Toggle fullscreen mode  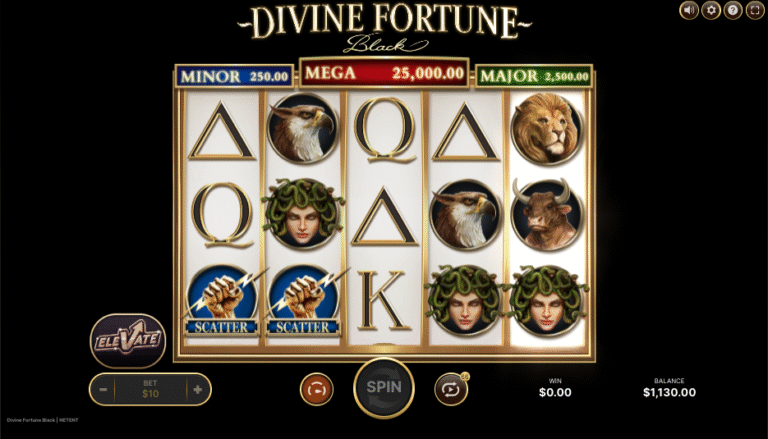pos(755,10)
